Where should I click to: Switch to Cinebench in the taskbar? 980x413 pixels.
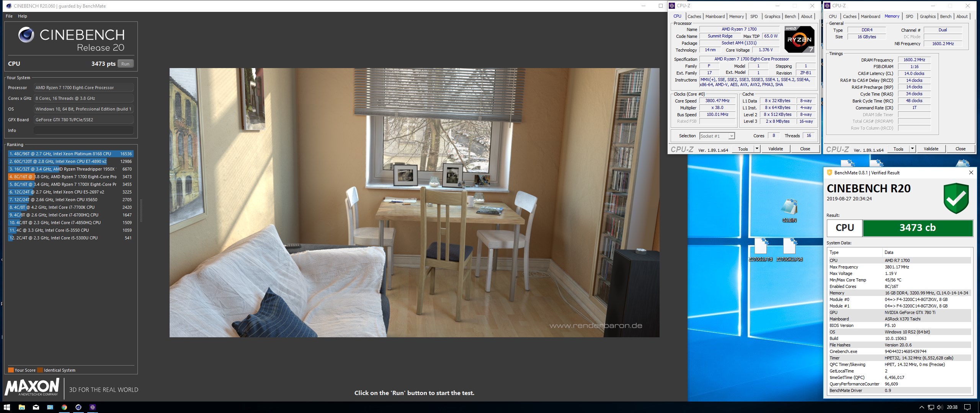78,407
